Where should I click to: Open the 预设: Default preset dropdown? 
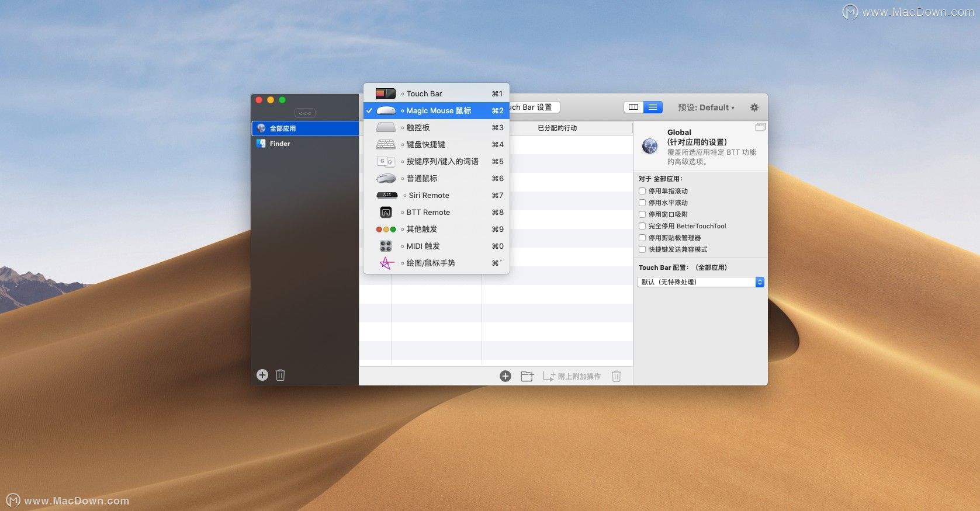706,107
